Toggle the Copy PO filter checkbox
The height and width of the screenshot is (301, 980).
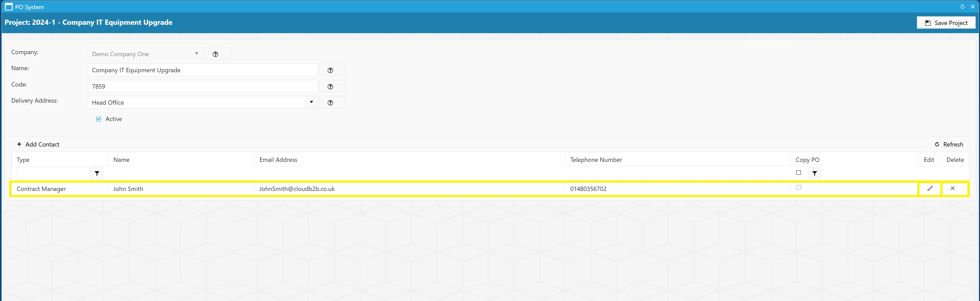798,173
